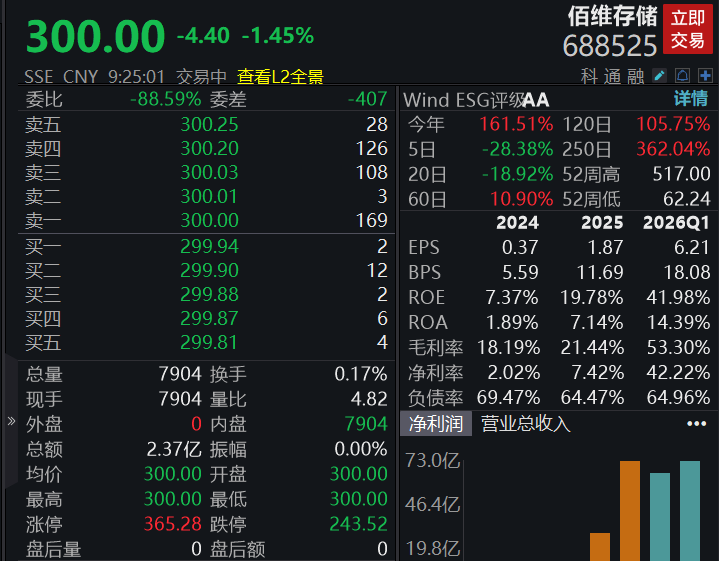Click the short orange profit bar
719x561 pixels.
(600, 546)
